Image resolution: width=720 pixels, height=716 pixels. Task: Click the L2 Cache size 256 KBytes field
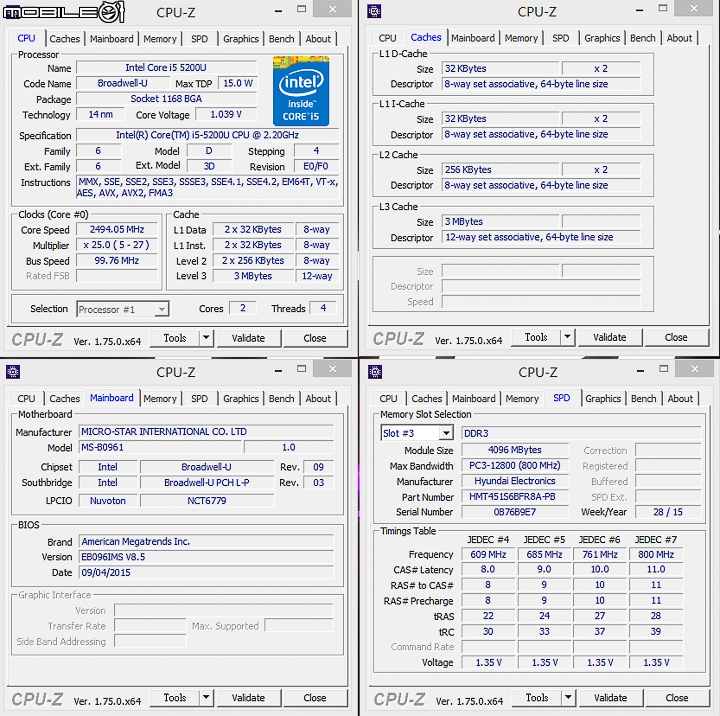(501, 169)
